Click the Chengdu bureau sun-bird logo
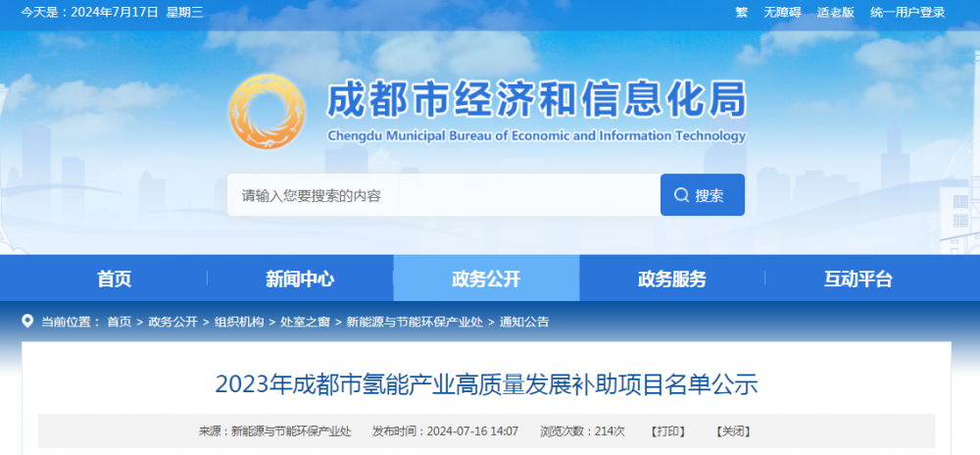The width and height of the screenshot is (980, 455). tap(267, 112)
